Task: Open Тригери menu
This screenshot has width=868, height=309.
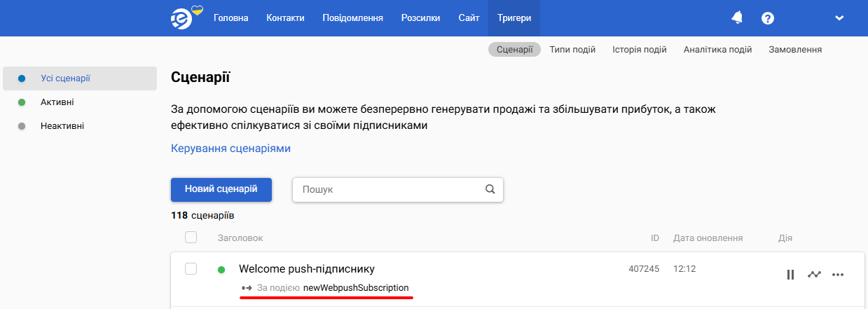Action: [514, 18]
